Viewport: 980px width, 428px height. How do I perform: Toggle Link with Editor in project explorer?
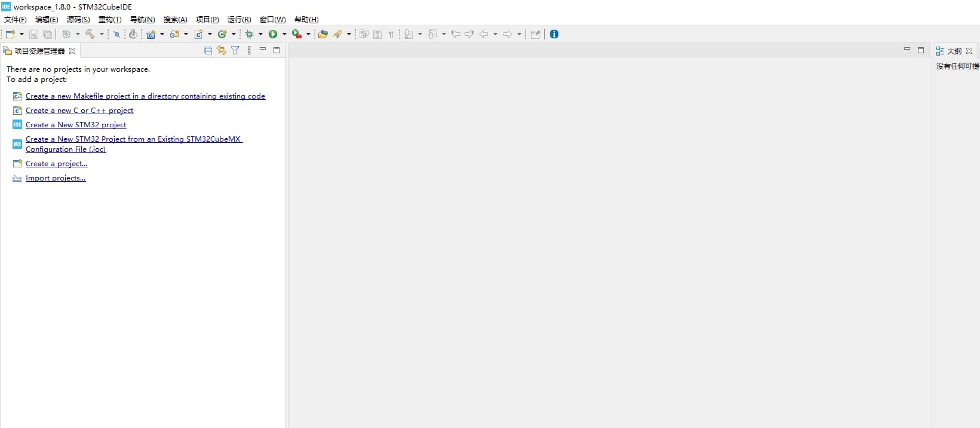coord(222,51)
